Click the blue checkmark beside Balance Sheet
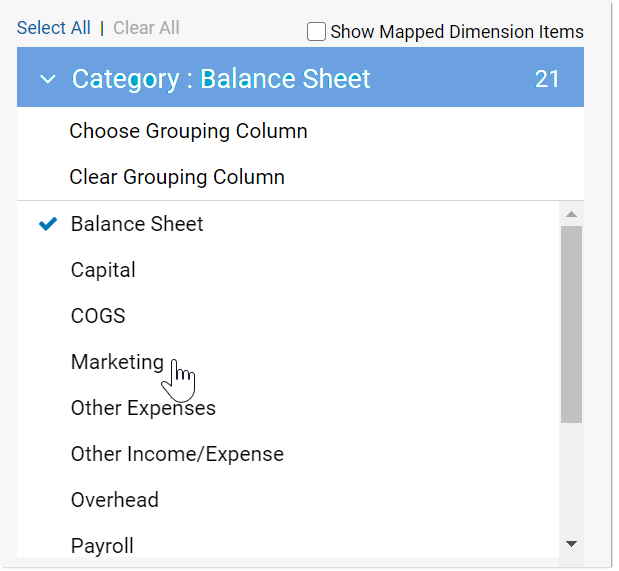Screen dimensions: 619x571 point(47,224)
